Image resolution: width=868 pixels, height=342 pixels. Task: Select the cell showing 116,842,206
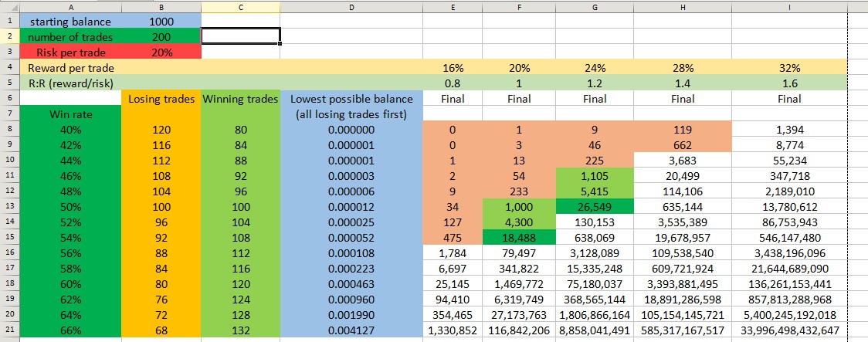click(x=519, y=330)
